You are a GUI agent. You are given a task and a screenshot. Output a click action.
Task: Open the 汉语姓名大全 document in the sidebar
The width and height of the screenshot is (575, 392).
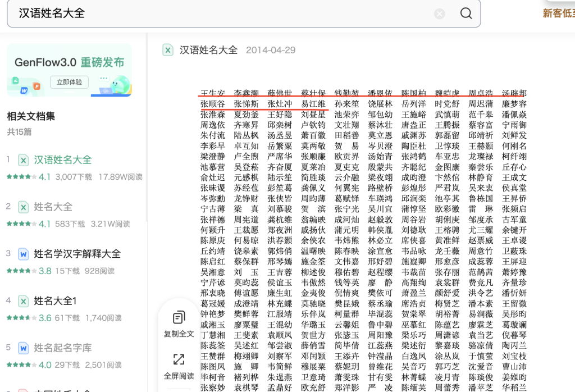coord(62,161)
